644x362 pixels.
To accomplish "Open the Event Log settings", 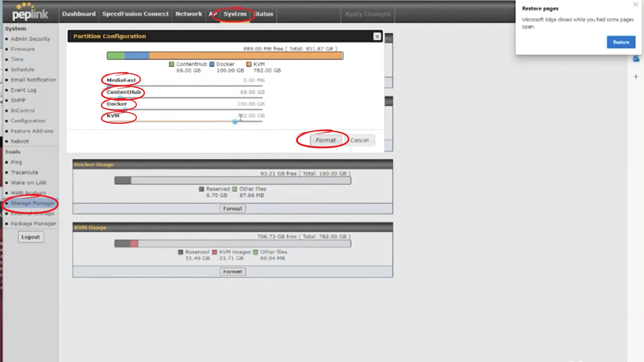I will pos(23,90).
